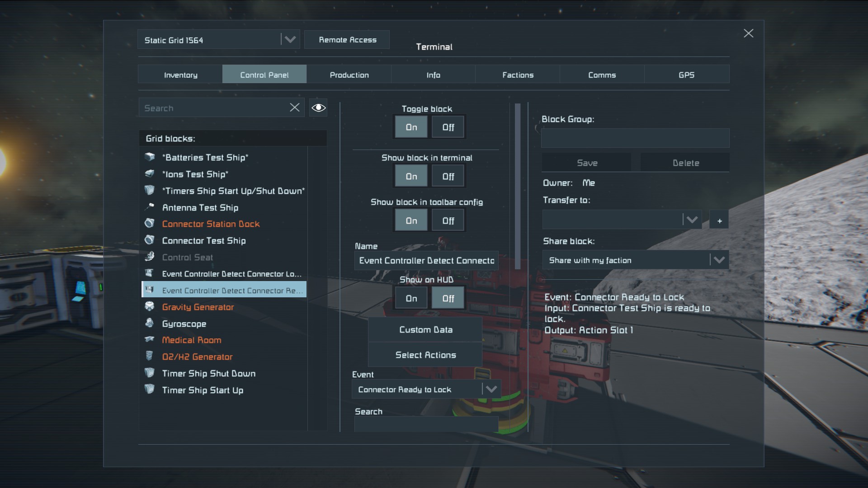This screenshot has width=868, height=488.
Task: Switch to the Control Panel tab
Action: click(x=264, y=75)
